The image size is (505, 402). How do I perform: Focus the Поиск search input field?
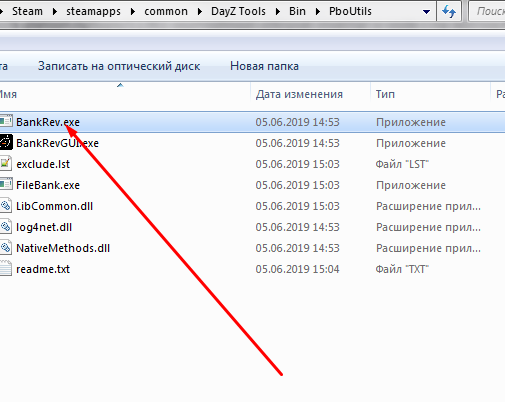click(487, 11)
